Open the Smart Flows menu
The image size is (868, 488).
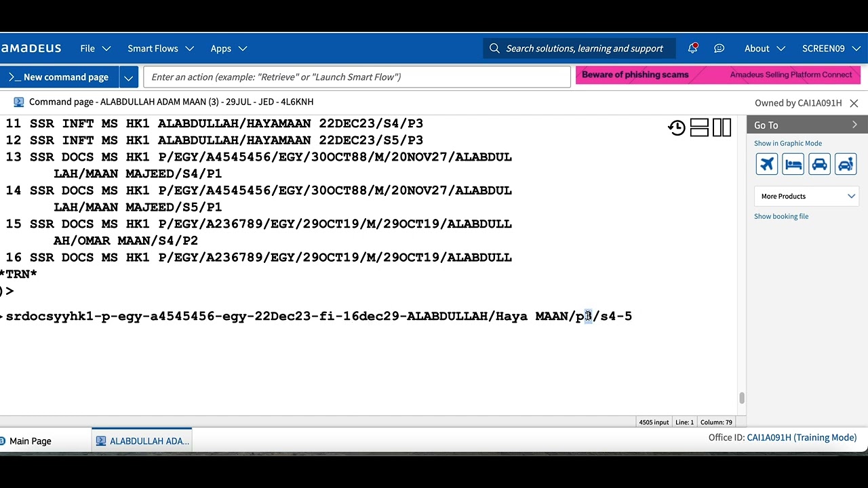pos(161,48)
